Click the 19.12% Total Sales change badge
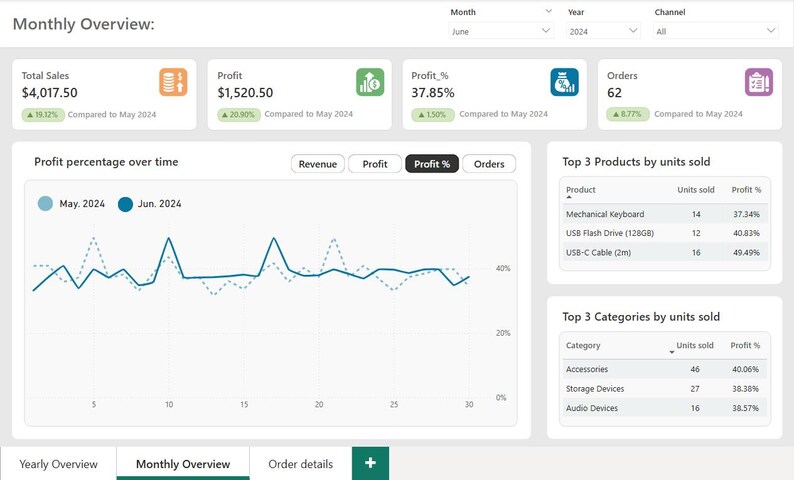The height and width of the screenshot is (480, 794). (x=43, y=115)
